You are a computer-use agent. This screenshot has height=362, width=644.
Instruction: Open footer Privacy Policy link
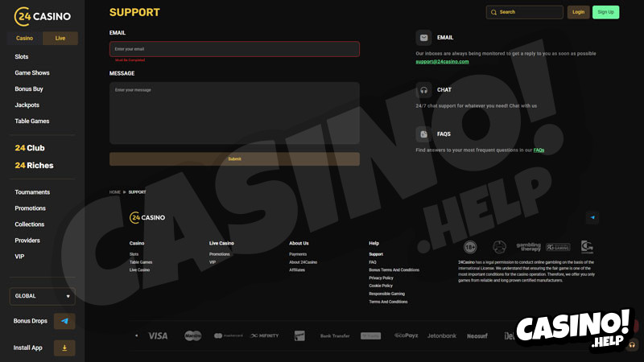[381, 278]
